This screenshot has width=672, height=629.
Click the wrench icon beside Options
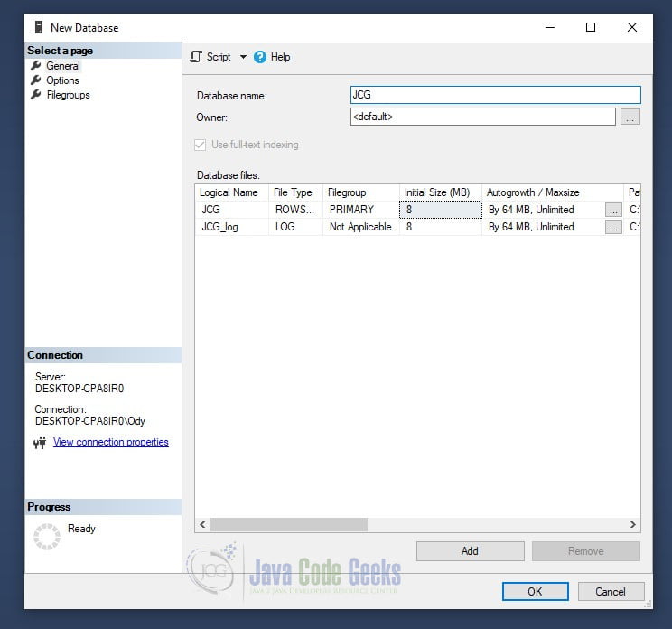tap(36, 80)
